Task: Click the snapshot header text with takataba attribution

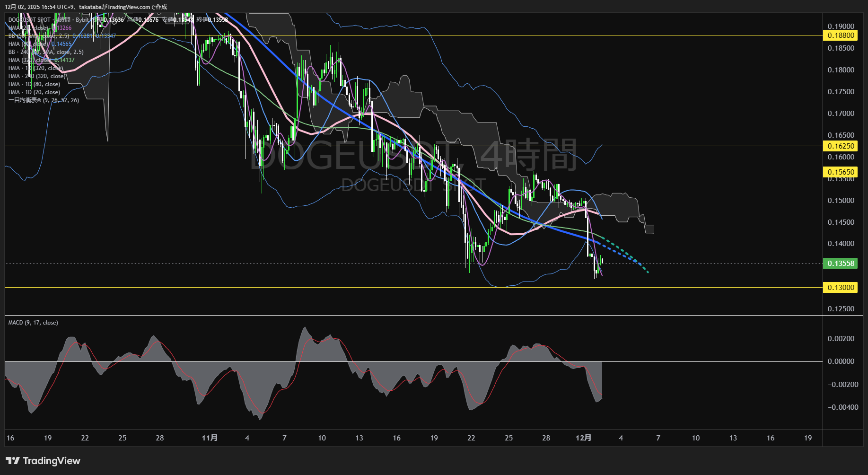Action: tap(86, 7)
